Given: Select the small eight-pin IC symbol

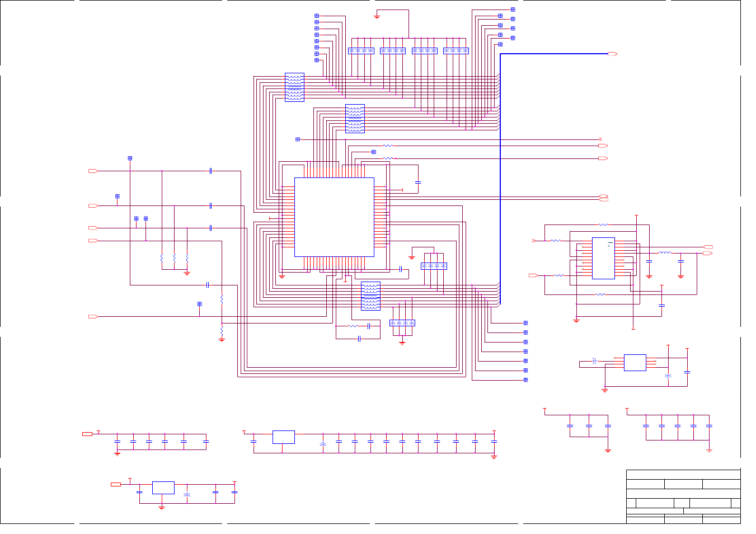Looking at the screenshot, I should pyautogui.click(x=635, y=363).
